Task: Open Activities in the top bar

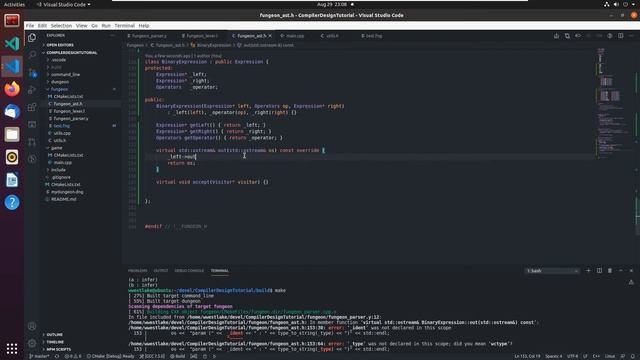Action: tap(14, 4)
